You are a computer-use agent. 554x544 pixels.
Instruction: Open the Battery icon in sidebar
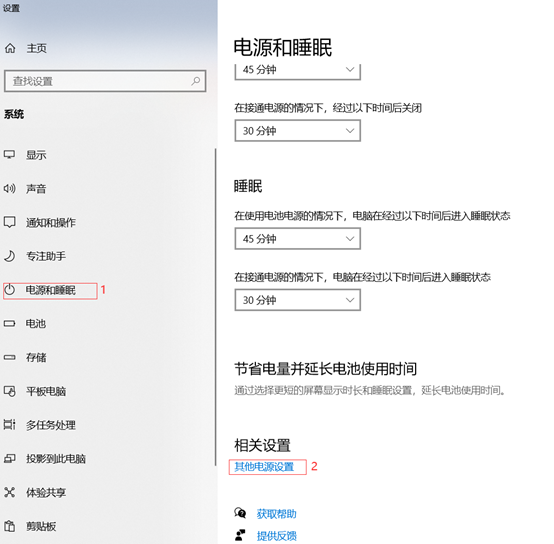pos(10,323)
